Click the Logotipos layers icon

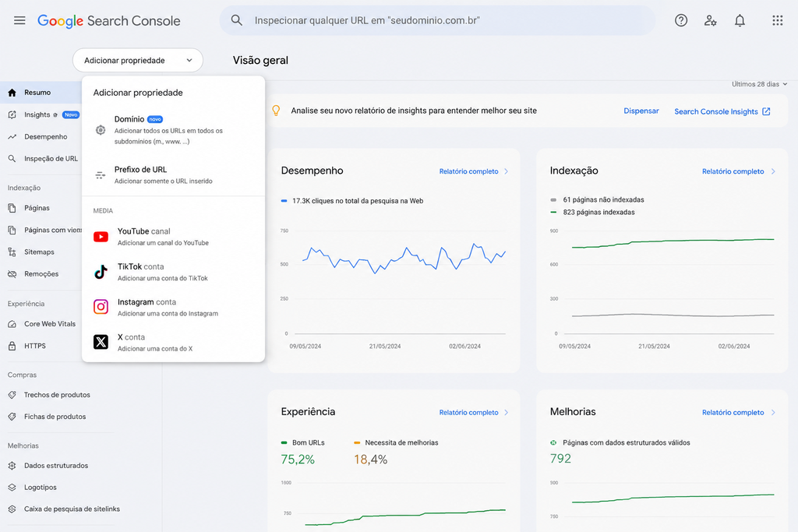pyautogui.click(x=12, y=488)
